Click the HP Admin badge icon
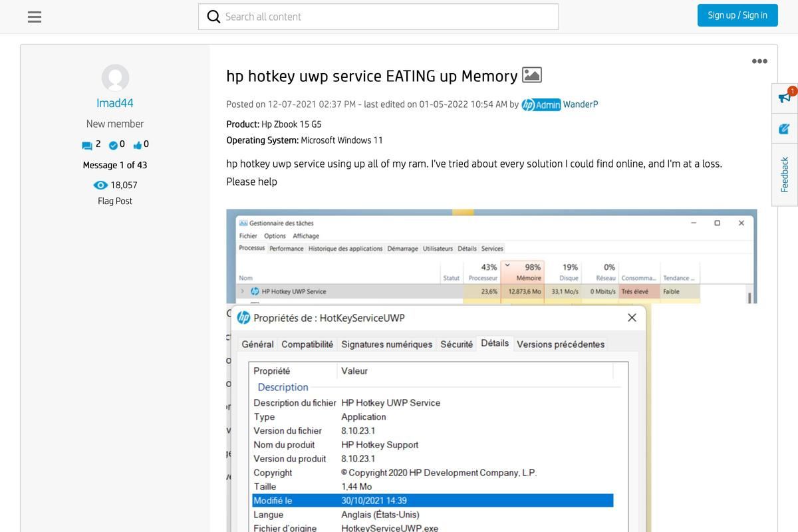 [x=541, y=104]
